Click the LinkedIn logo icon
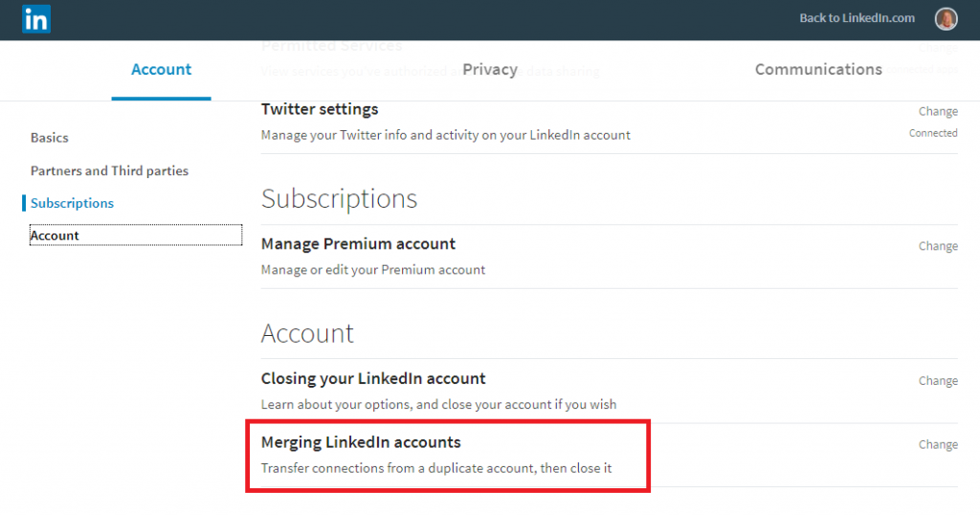Screen dimensions: 980x515 (36, 19)
